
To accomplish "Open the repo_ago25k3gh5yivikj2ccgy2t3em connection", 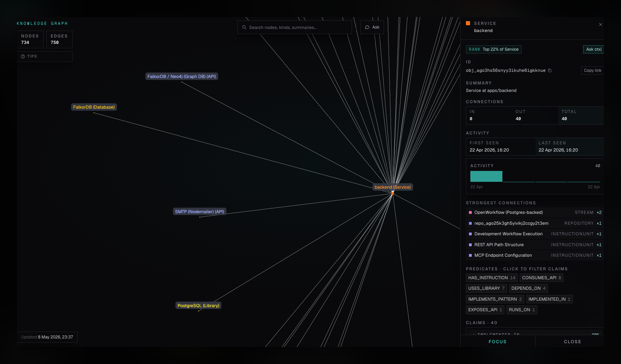I will 535,223.
